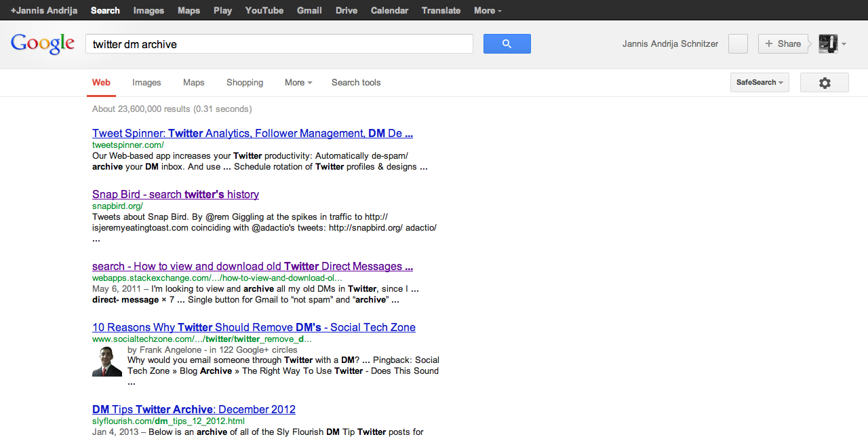Open How to view and download old Twitter Direct Messages
Image resolution: width=868 pixels, height=439 pixels.
click(252, 266)
